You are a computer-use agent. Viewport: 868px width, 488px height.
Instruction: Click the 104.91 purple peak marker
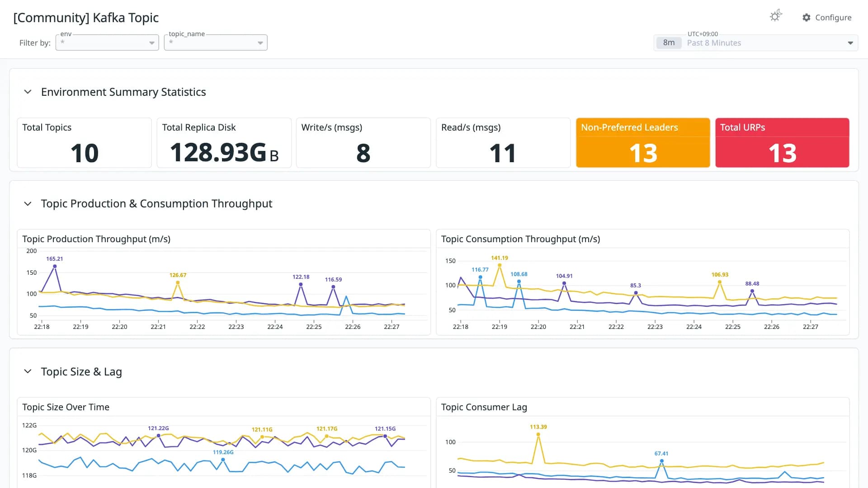tap(564, 283)
